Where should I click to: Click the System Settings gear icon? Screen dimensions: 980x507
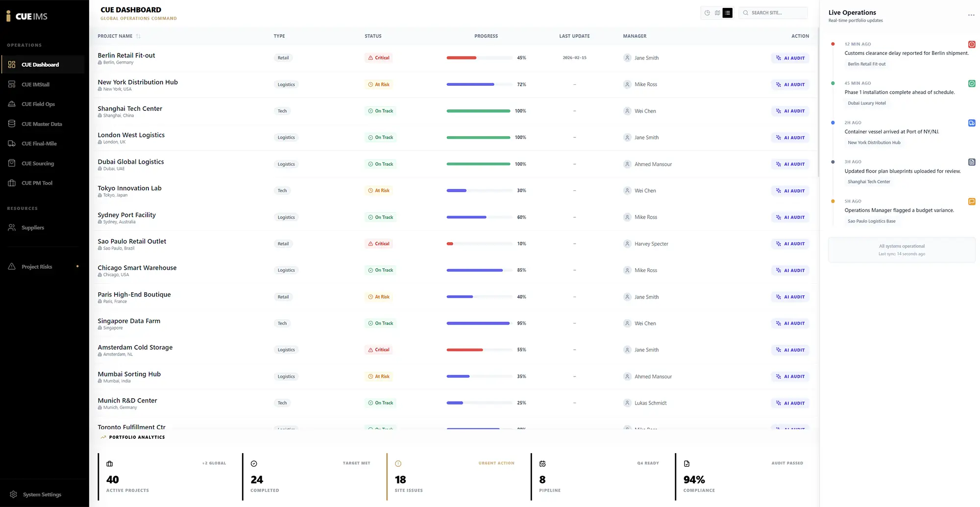13,494
